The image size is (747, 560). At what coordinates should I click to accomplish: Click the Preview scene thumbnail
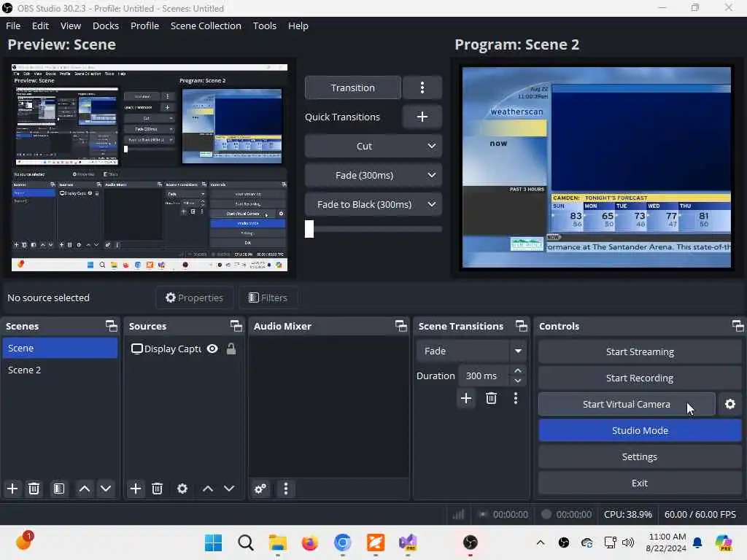click(x=150, y=168)
